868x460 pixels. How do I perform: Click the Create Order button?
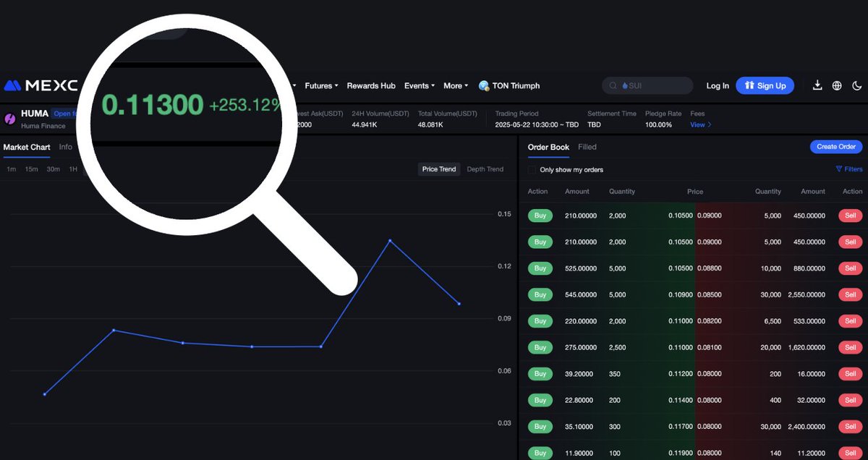pyautogui.click(x=836, y=147)
